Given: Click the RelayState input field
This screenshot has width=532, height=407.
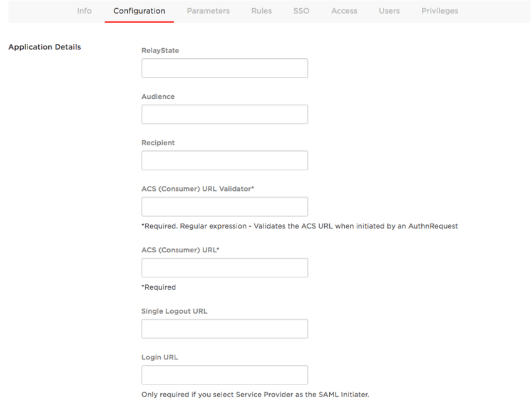Looking at the screenshot, I should pyautogui.click(x=225, y=68).
